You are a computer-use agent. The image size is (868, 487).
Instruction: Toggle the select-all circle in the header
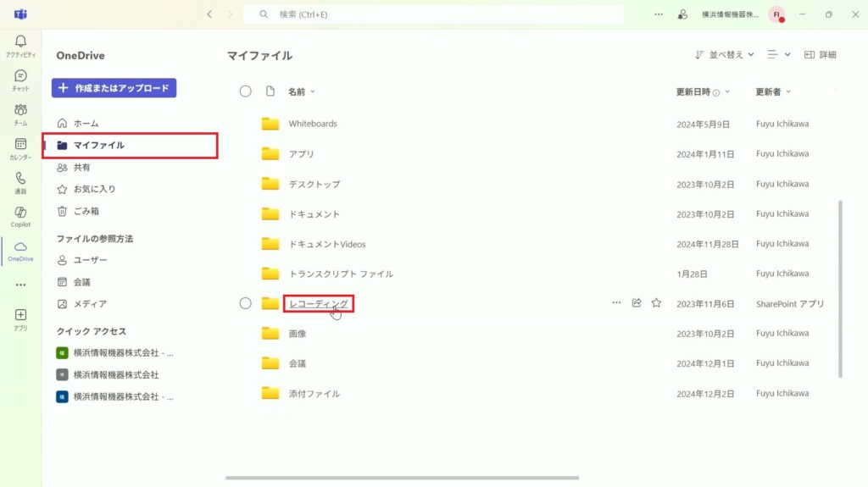coord(245,91)
